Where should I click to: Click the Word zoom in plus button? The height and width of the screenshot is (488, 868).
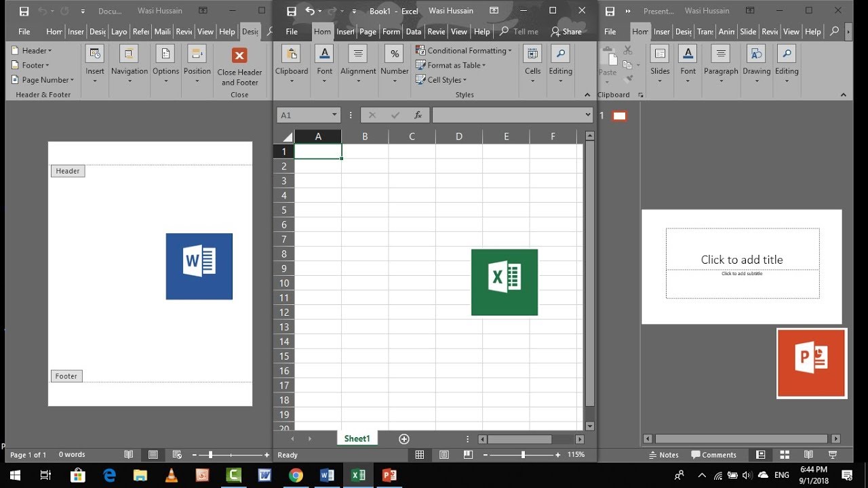pyautogui.click(x=266, y=455)
